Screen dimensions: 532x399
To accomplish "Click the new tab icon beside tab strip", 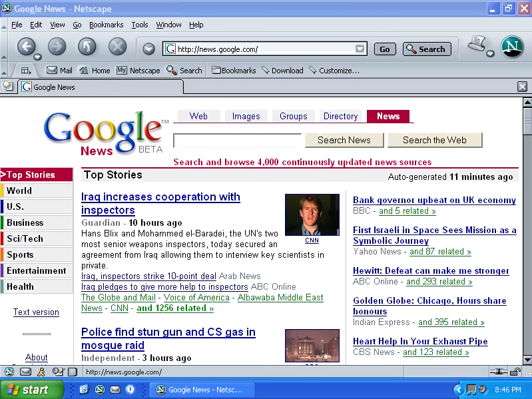I will 8,86.
